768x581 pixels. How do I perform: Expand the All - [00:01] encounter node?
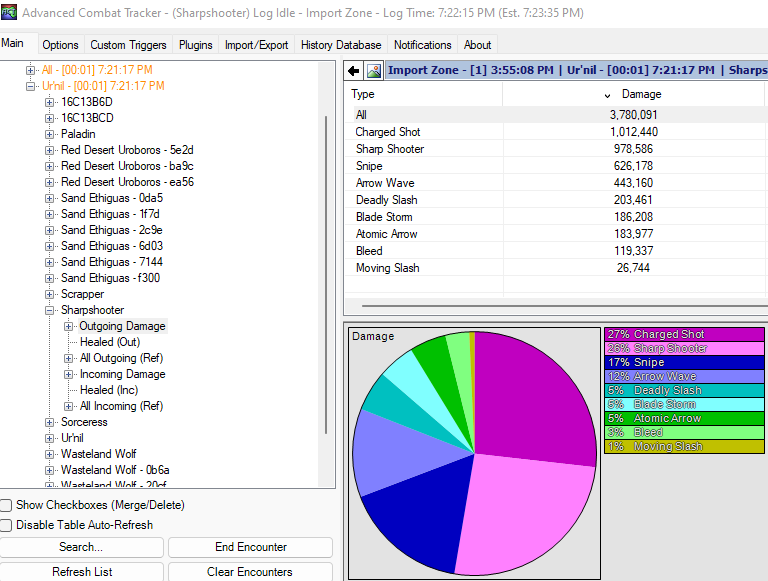pos(30,70)
